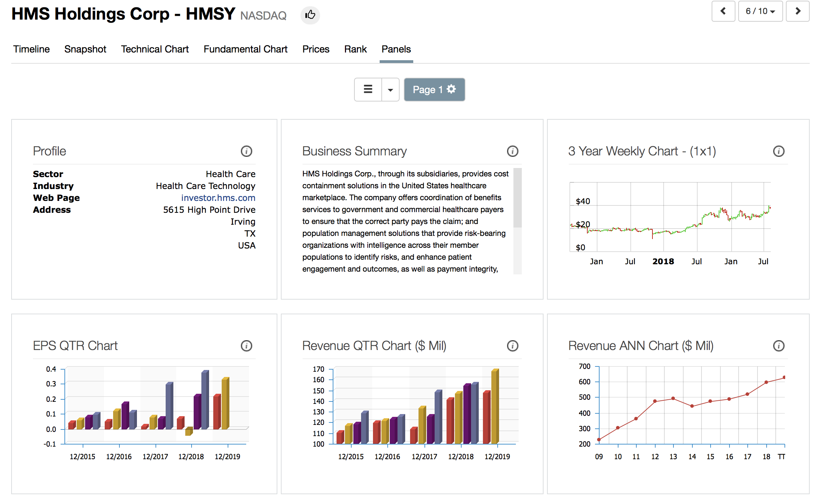
Task: Open the investor.hms.com link
Action: tap(218, 198)
